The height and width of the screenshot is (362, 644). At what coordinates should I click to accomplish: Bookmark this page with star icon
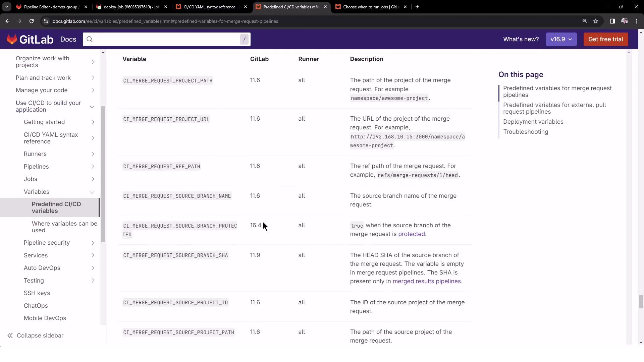click(x=596, y=21)
